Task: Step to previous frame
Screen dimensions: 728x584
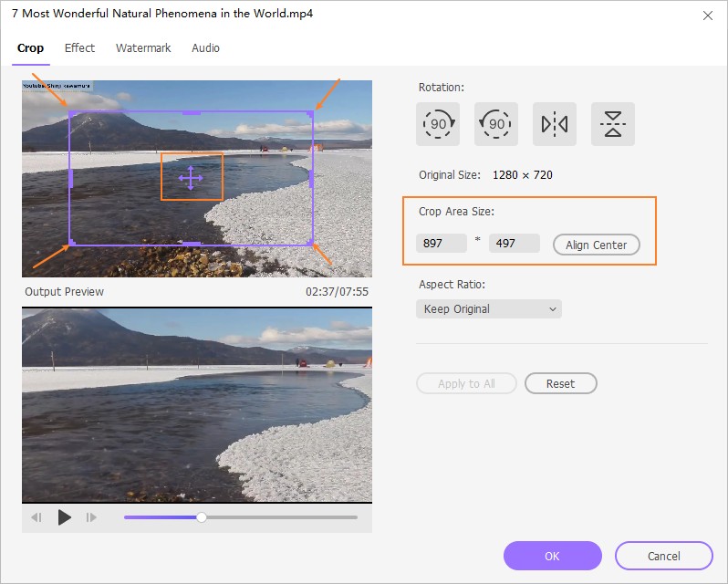Action: (36, 517)
